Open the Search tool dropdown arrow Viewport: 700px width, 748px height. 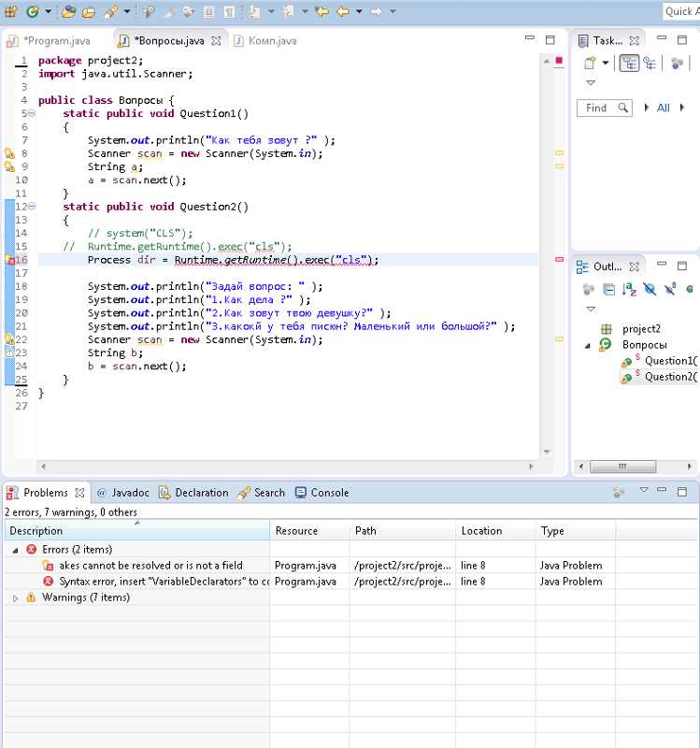[127, 11]
